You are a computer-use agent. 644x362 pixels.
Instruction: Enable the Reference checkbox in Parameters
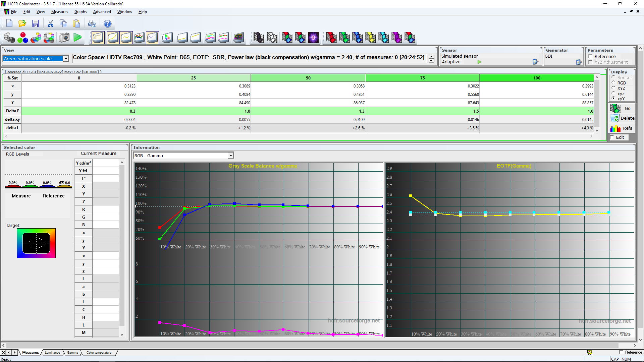tap(591, 56)
